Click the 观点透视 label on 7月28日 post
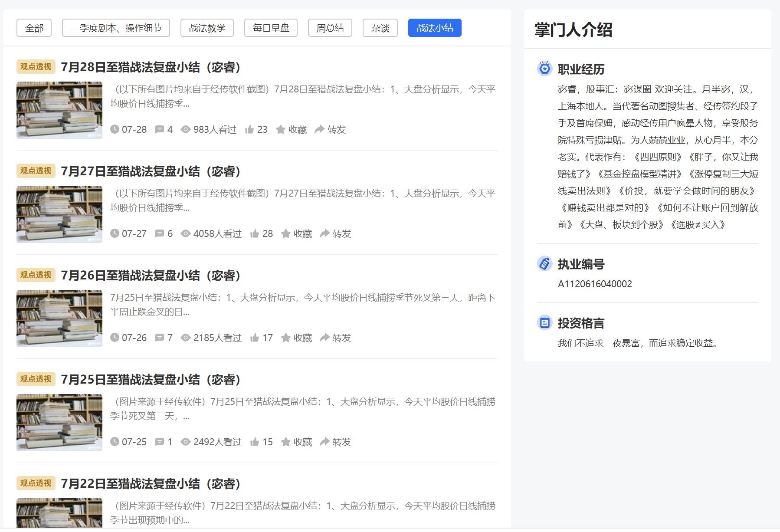Screen dimensions: 780x532 click(x=36, y=67)
